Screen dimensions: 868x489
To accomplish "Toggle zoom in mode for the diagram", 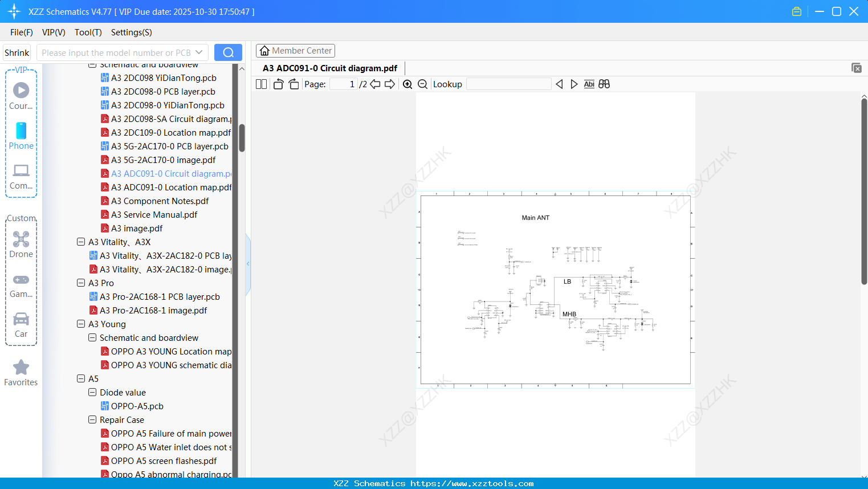I will pos(407,84).
